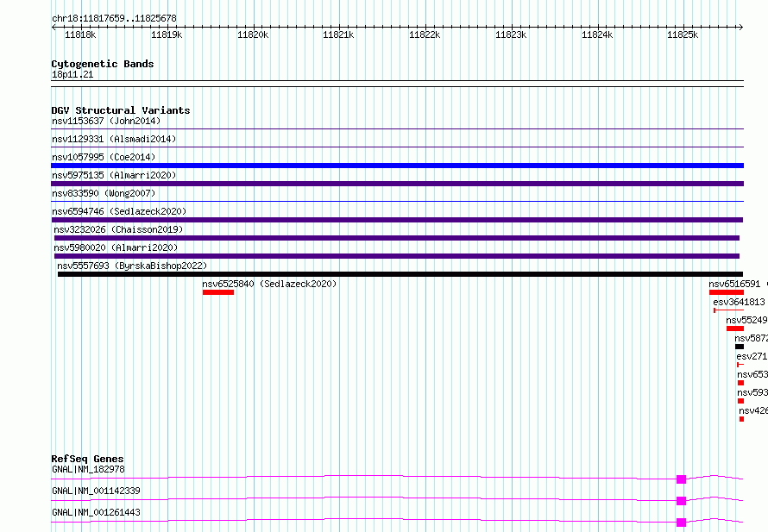This screenshot has width=768, height=532.
Task: Click the purple nsv5975135 variant bar
Action: (x=397, y=184)
